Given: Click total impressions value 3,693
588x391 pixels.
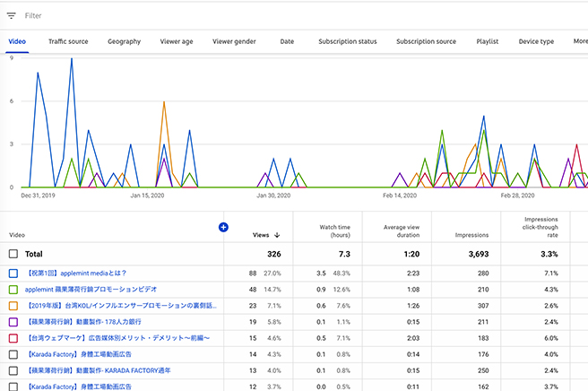Looking at the screenshot, I should (x=479, y=254).
